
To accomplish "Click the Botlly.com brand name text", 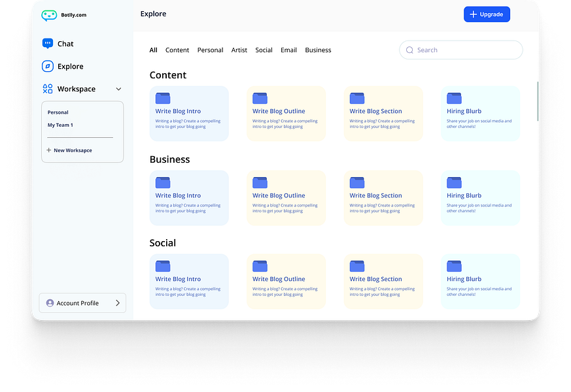I will tap(73, 15).
